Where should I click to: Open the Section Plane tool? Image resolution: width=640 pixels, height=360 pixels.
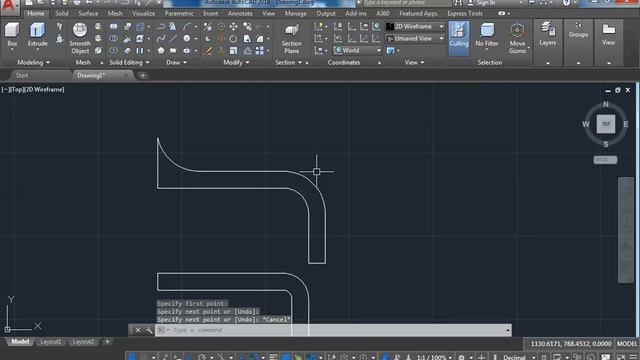(291, 38)
